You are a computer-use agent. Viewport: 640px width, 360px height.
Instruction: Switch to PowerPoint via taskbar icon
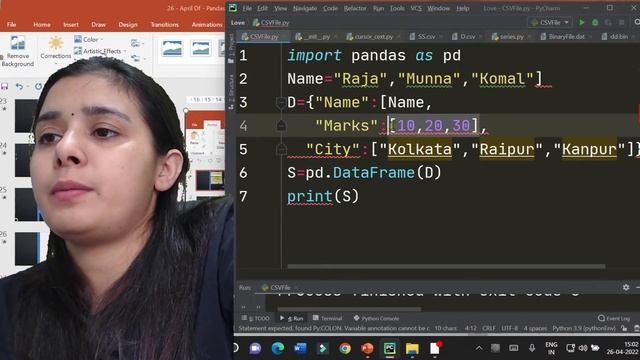(x=367, y=348)
